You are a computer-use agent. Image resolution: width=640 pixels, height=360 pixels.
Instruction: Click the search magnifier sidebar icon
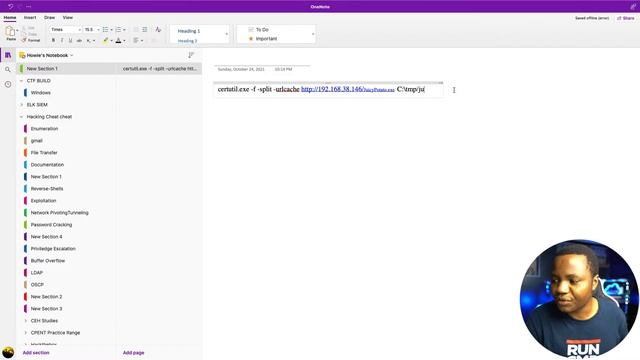pos(8,70)
